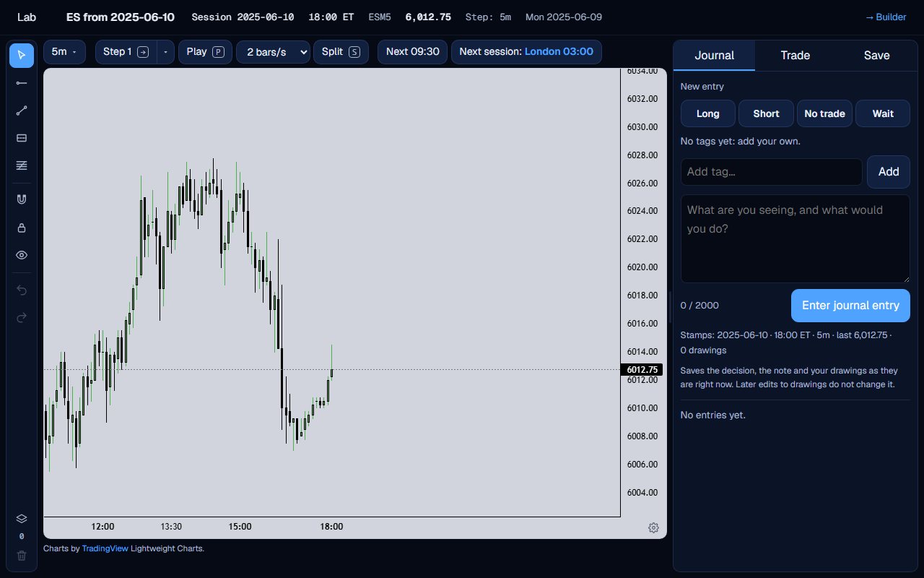
Task: Choose the Short decision
Action: [x=766, y=113]
